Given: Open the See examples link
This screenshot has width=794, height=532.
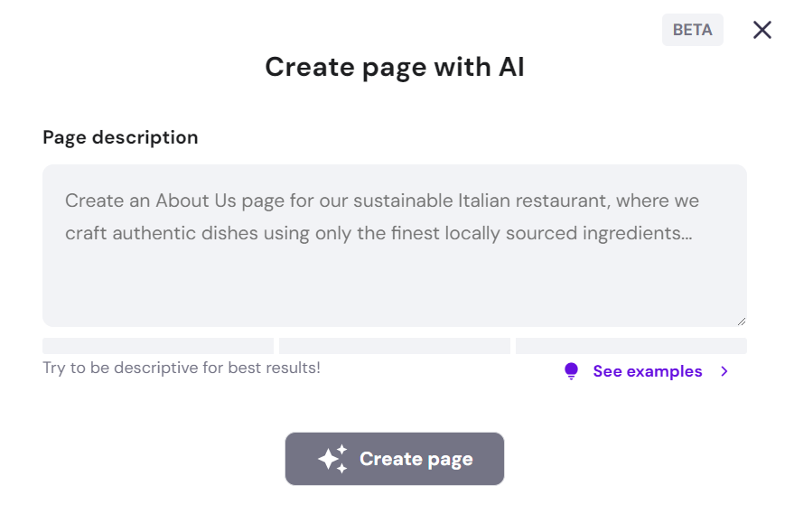Looking at the screenshot, I should click(x=647, y=371).
